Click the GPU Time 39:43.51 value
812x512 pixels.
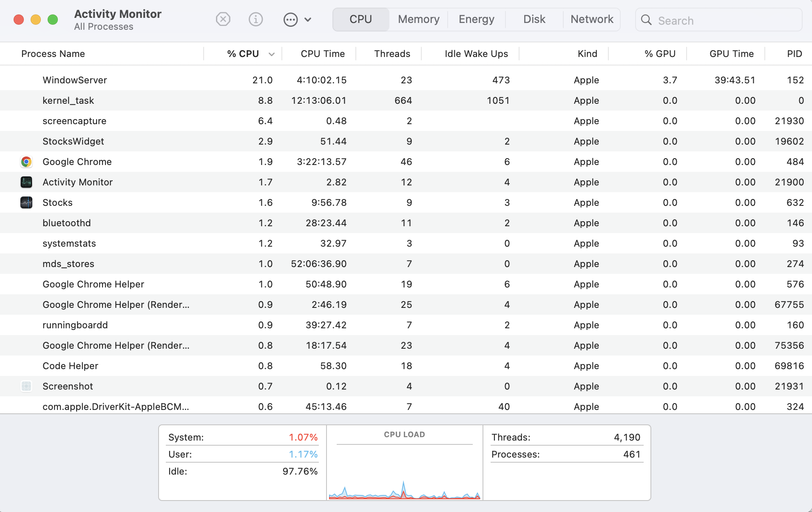735,80
